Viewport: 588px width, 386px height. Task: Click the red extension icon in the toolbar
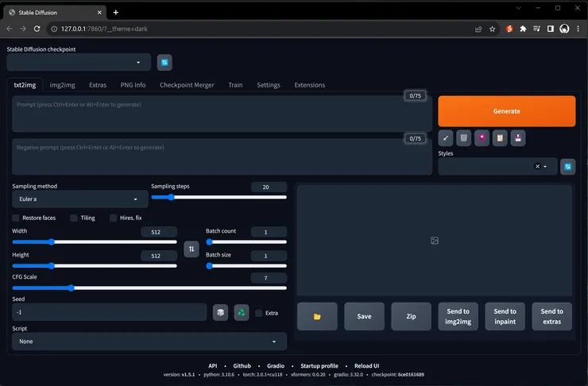(x=509, y=29)
